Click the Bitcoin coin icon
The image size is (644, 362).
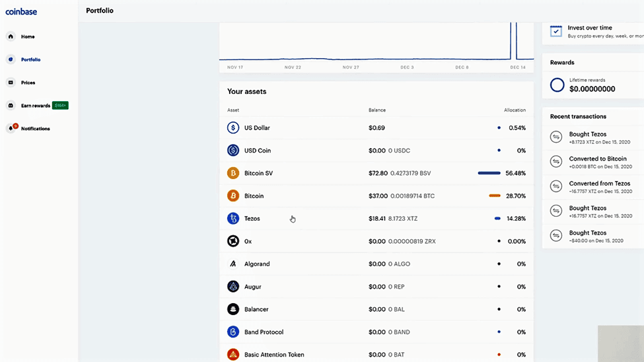233,196
